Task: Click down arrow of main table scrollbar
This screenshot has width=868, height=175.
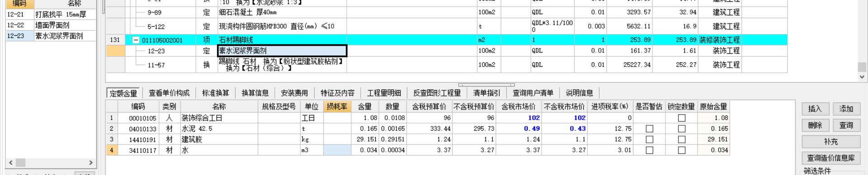Action: click(x=862, y=77)
